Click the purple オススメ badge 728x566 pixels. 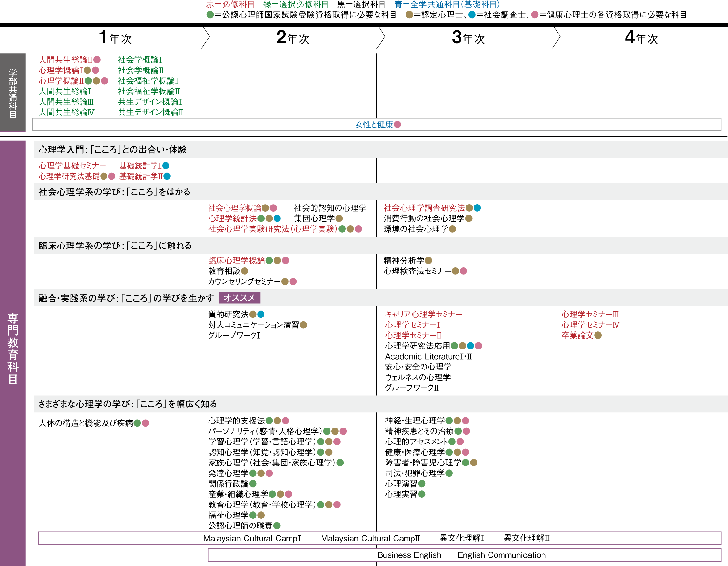point(240,298)
